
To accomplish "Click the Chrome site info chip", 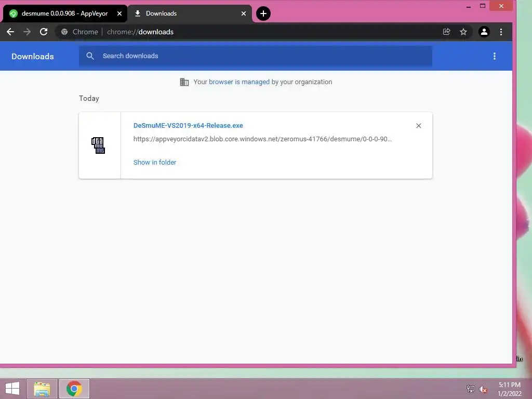I will point(79,32).
